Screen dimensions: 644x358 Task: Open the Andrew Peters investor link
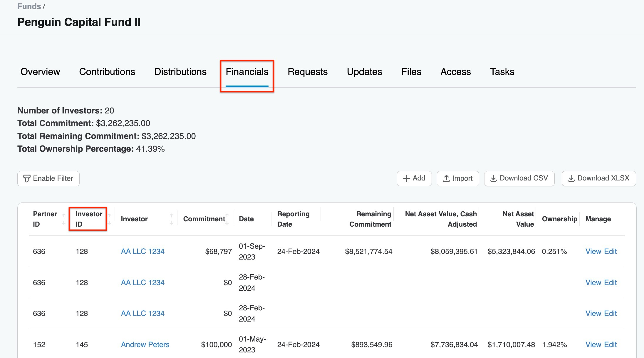coord(145,344)
